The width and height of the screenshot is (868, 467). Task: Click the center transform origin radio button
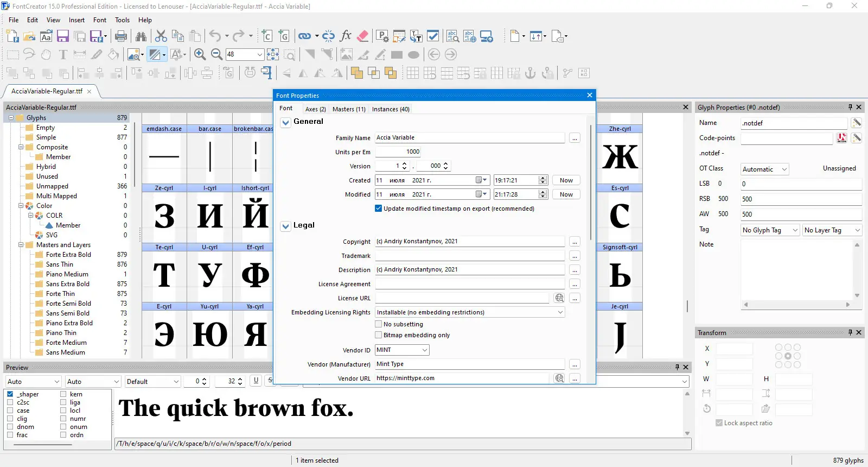(x=788, y=356)
